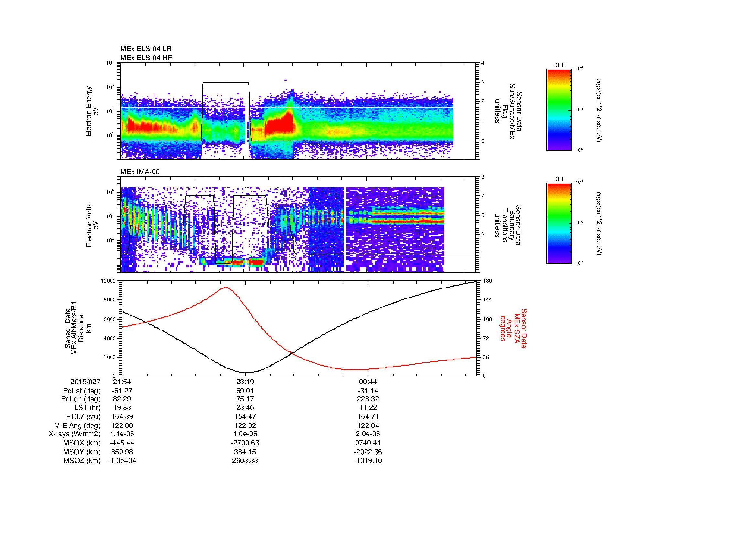Viewport: 756px width, 534px height.
Task: Click the LST value 23.46
Action: pyautogui.click(x=245, y=408)
